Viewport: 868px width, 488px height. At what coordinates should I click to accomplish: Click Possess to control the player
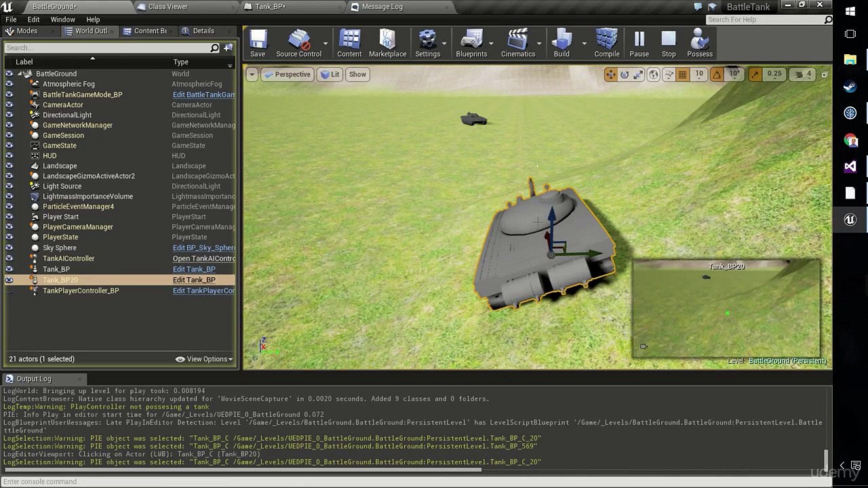(700, 44)
